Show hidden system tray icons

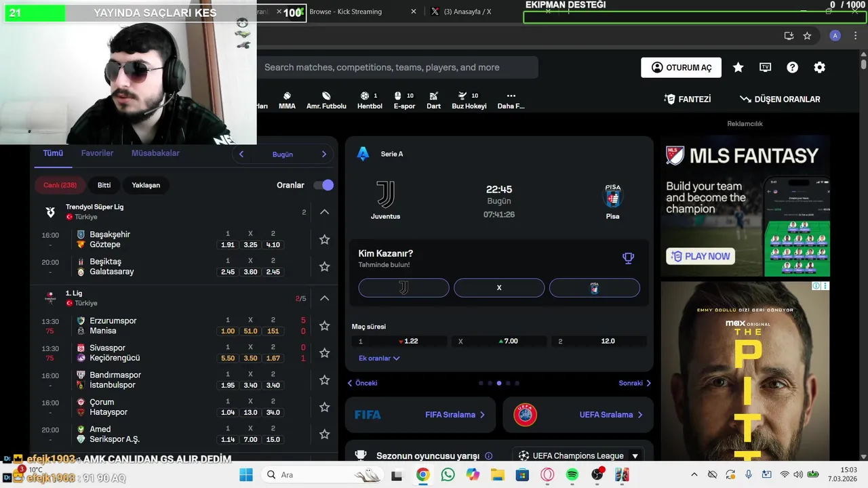click(x=694, y=474)
